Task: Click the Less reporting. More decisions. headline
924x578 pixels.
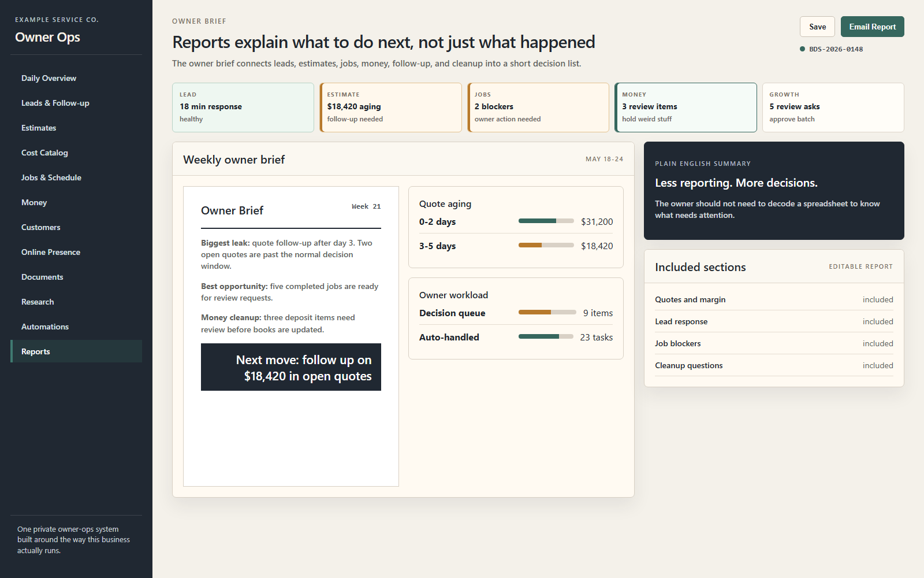Action: point(736,183)
